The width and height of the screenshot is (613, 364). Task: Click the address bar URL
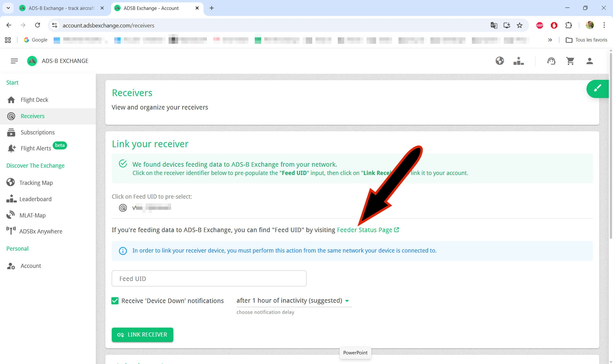[109, 26]
